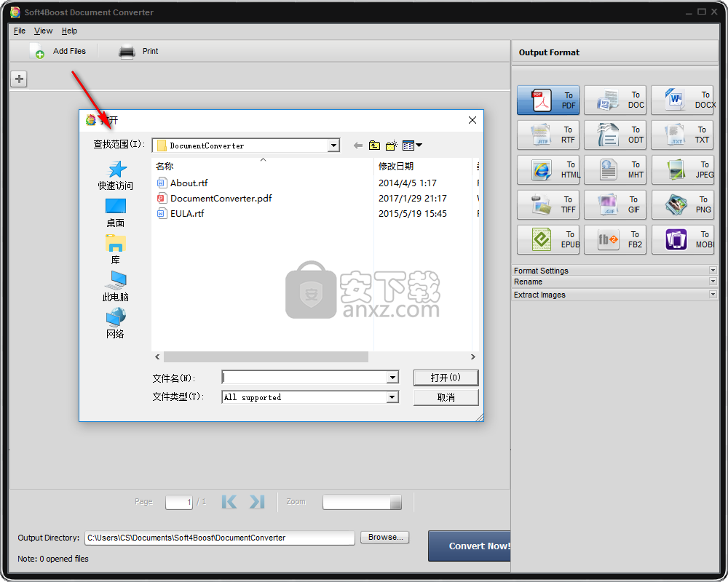Select the DocumentConverter.pdf file

[x=215, y=198]
